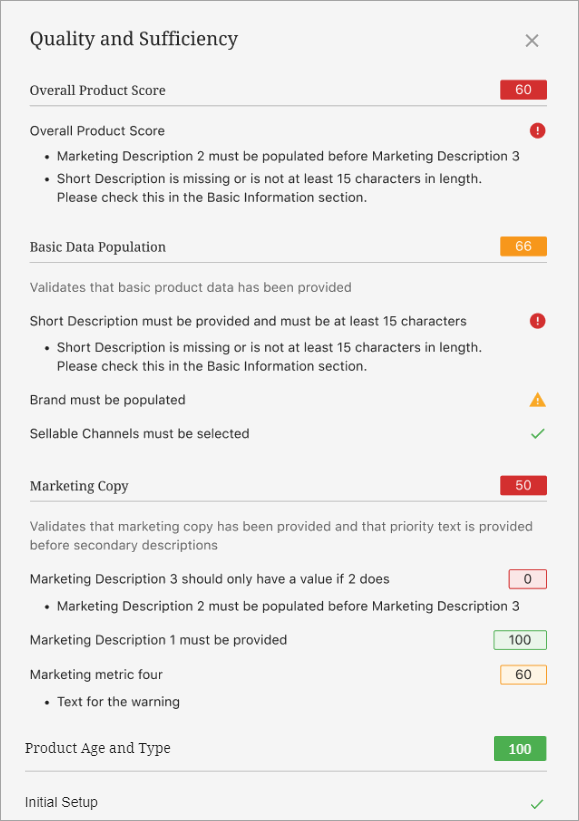Click the red 50 Marketing Copy score badge
579x821 pixels.
click(x=524, y=485)
